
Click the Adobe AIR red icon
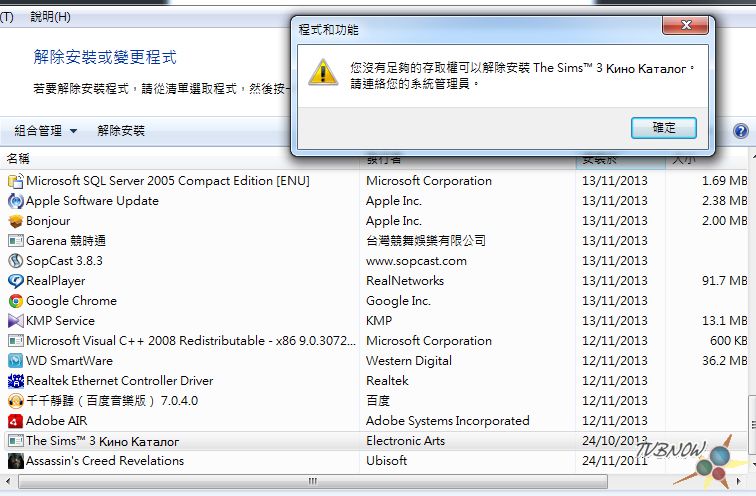[x=15, y=421]
